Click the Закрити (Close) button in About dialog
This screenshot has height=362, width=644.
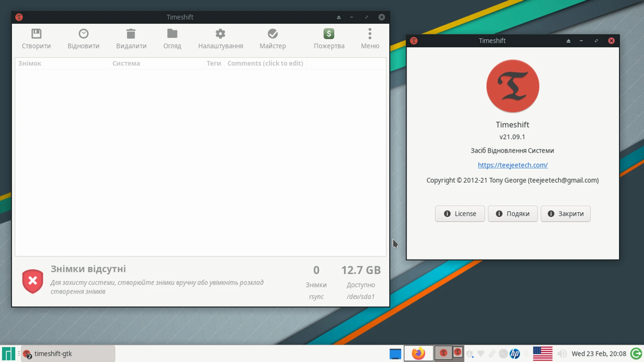(566, 214)
